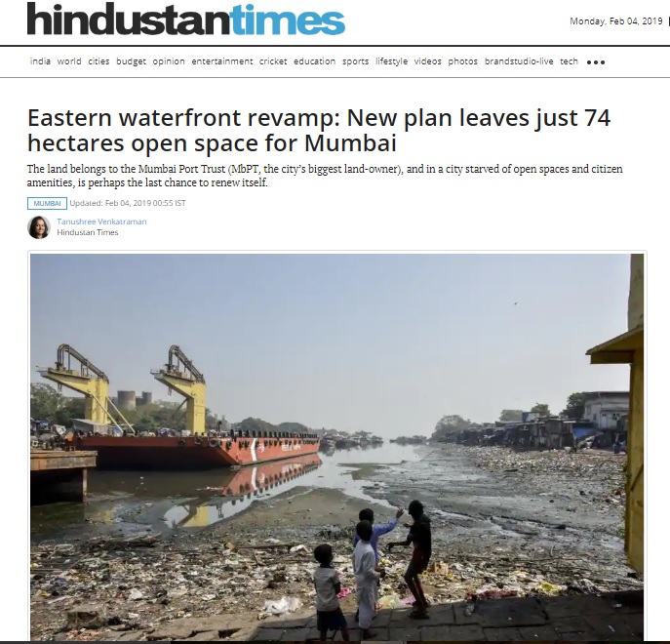Click the Hindustan Times logo

click(x=186, y=20)
